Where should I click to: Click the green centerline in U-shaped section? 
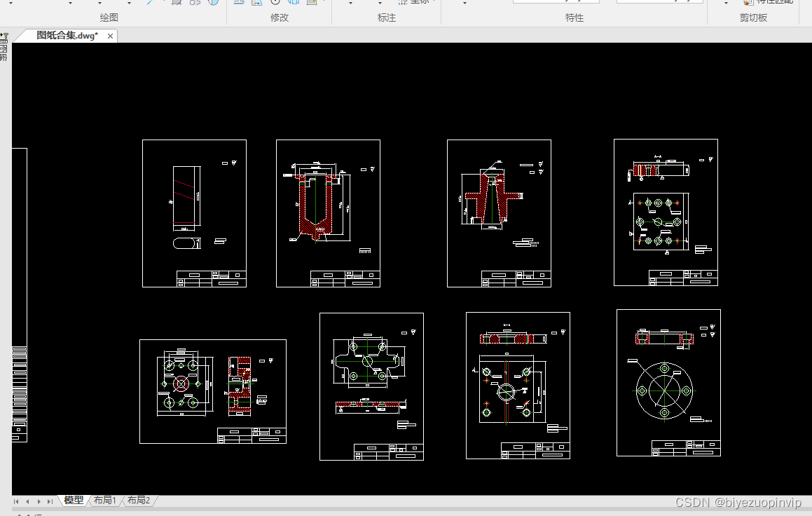[315, 202]
